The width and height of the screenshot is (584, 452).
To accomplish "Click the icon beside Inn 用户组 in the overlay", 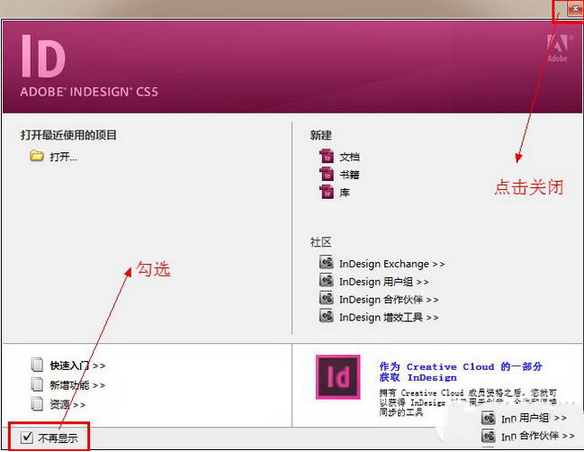I will [x=488, y=418].
